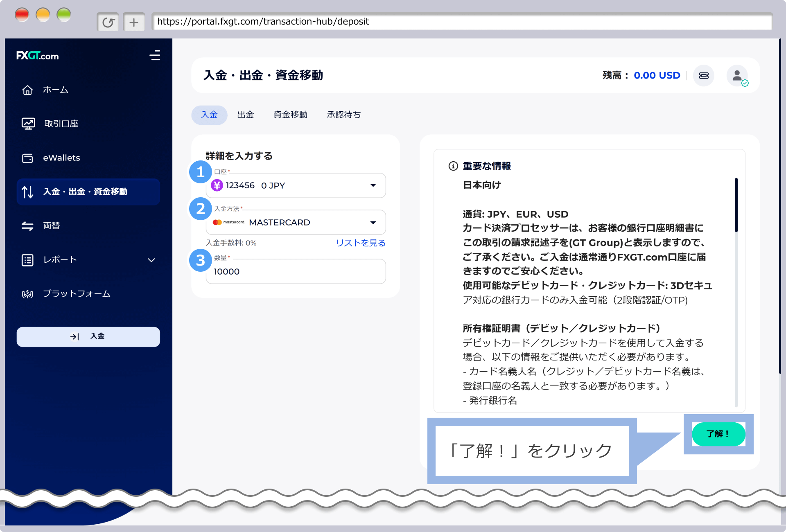This screenshot has height=532, width=786.
Task: Open the 入金方法 payment method dropdown
Action: [x=373, y=222]
